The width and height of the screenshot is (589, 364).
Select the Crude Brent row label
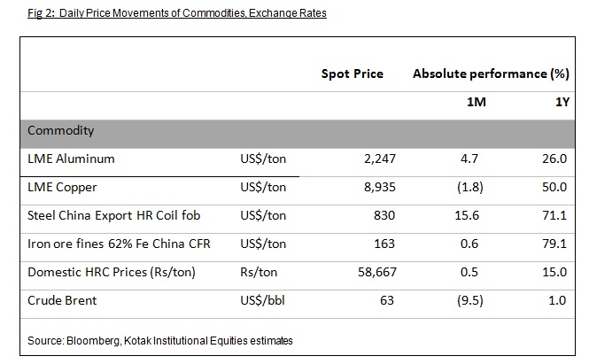pyautogui.click(x=62, y=300)
